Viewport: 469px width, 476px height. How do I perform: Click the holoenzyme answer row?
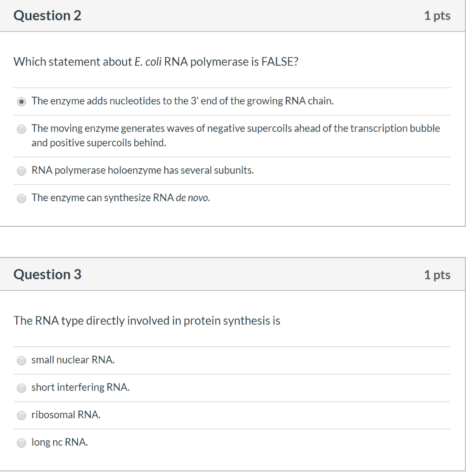142,170
